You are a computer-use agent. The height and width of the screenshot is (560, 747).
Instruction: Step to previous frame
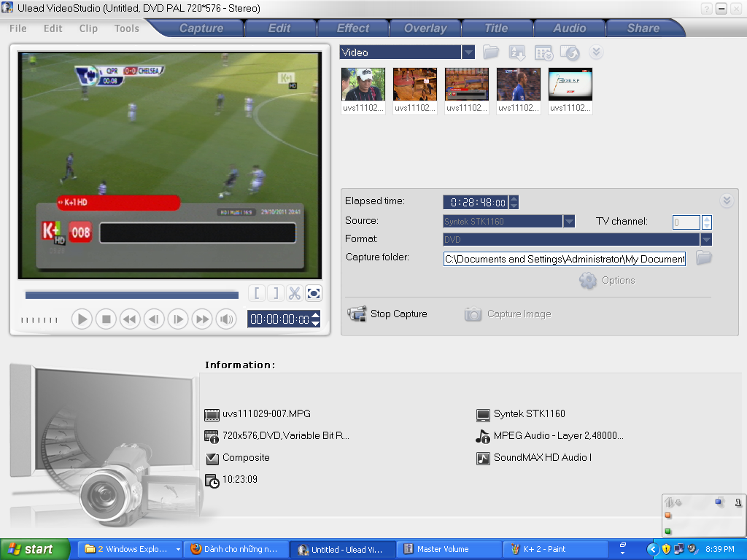tap(154, 319)
